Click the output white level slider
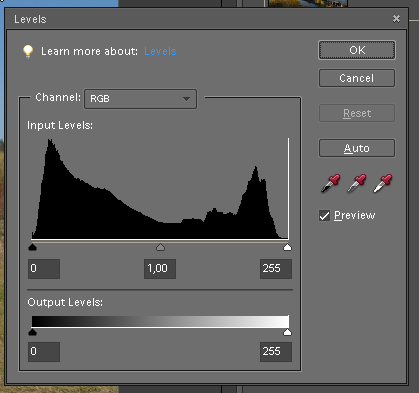Screen dimensions: 419x393 coord(287,332)
